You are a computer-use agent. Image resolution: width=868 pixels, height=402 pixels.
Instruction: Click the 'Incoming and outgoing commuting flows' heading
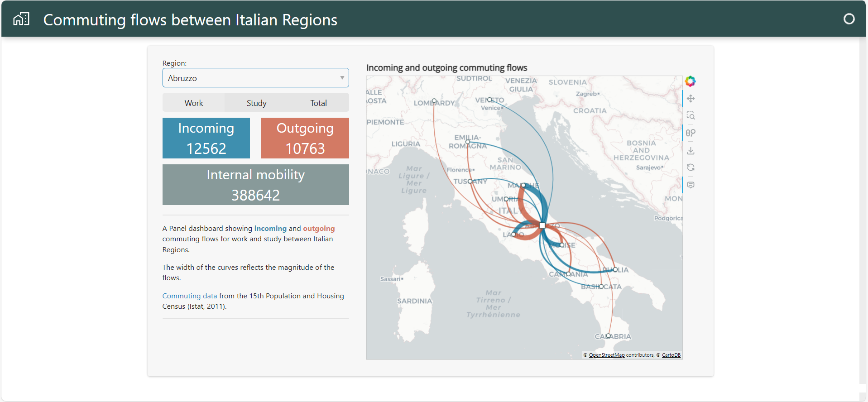[446, 67]
